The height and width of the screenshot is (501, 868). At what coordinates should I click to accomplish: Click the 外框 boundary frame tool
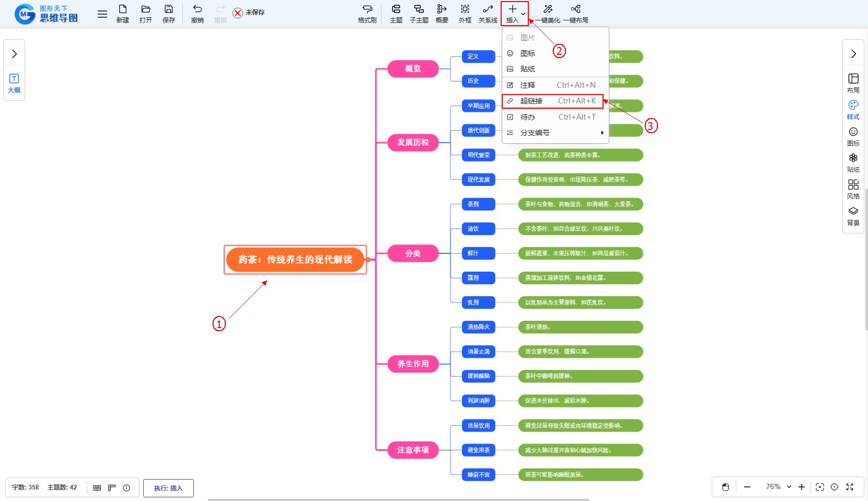point(465,13)
